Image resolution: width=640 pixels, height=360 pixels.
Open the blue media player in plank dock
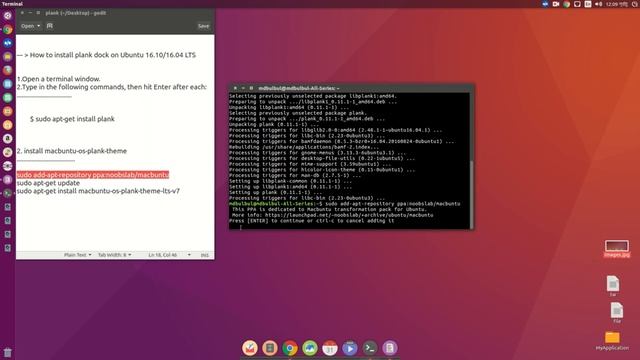pyautogui.click(x=350, y=348)
